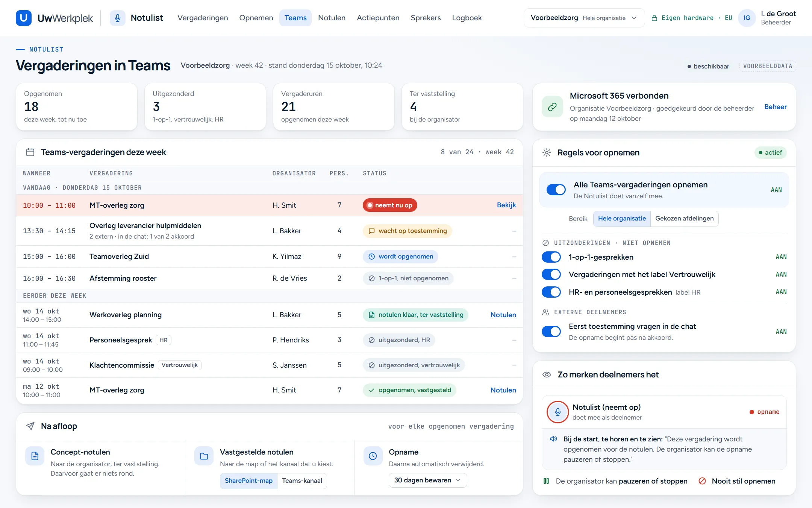Screen dimensions: 812x508
Task: Select Hele organisatie scope option
Action: coord(622,218)
